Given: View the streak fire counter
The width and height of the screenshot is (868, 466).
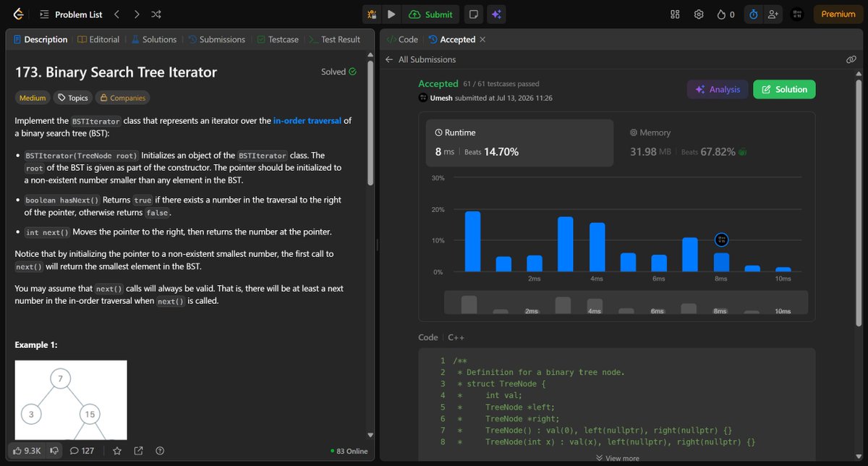Looking at the screenshot, I should pyautogui.click(x=726, y=14).
